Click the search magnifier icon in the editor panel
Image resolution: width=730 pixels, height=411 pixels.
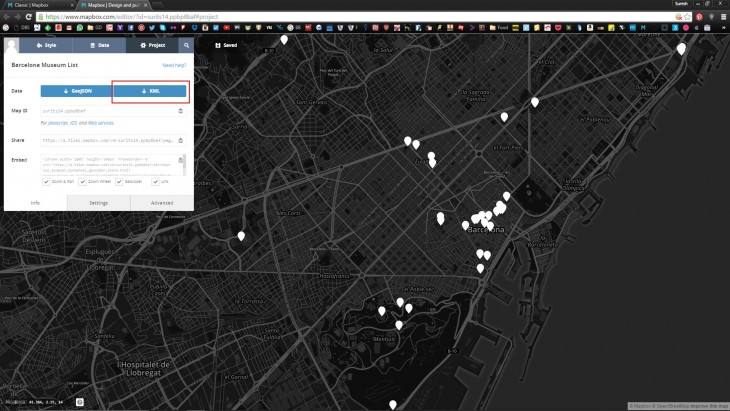pyautogui.click(x=186, y=45)
